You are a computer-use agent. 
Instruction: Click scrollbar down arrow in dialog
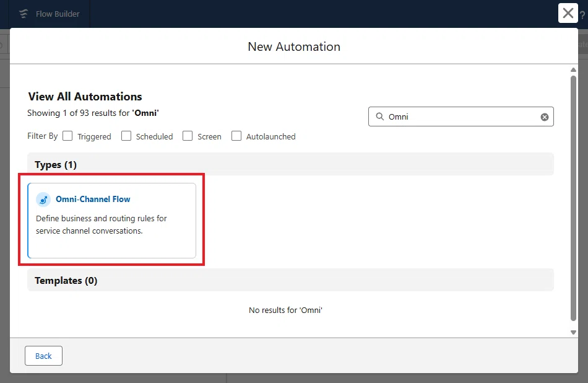click(x=573, y=332)
